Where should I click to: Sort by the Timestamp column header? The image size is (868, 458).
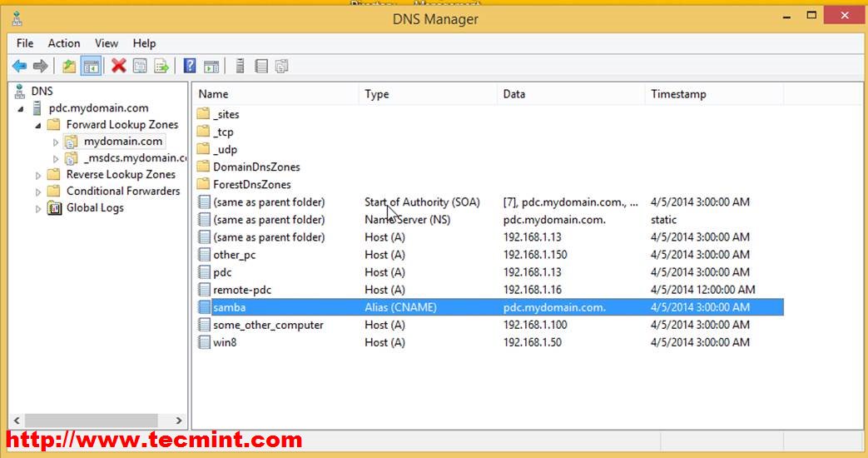715,94
